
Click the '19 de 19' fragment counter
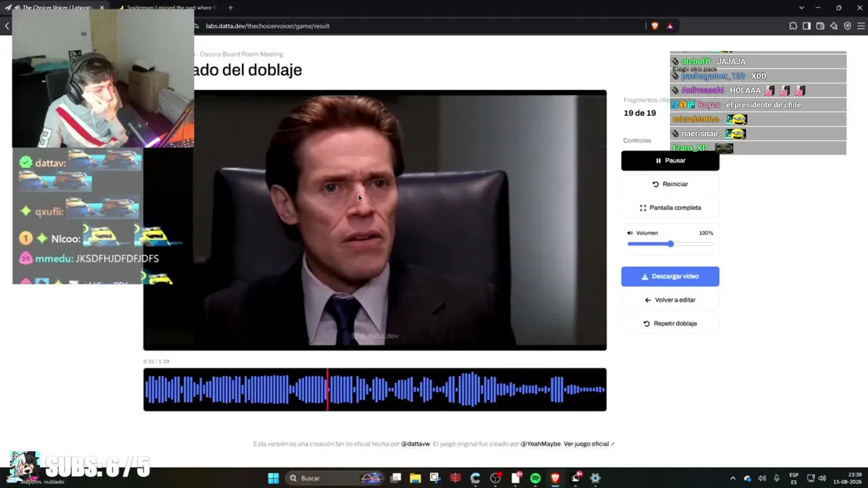pos(639,113)
